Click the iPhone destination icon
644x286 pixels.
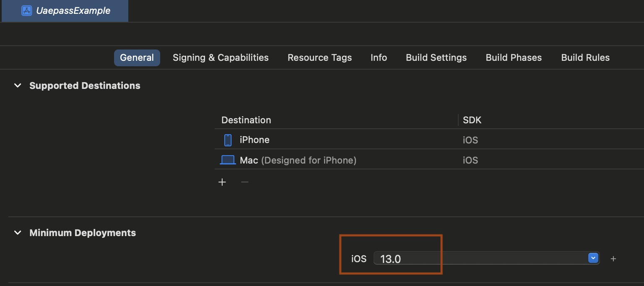(228, 140)
